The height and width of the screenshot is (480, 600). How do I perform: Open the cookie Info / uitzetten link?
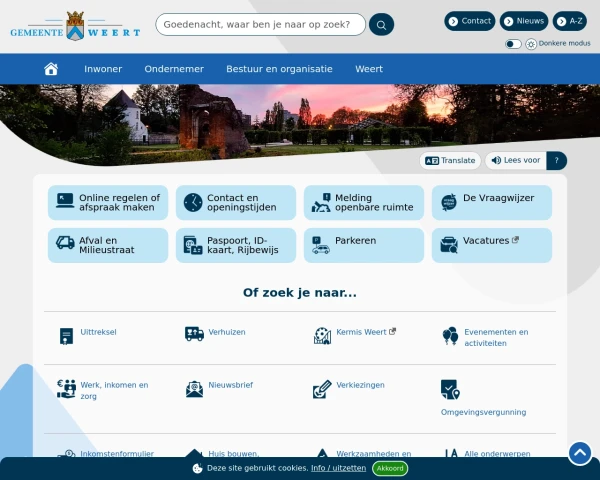click(338, 468)
